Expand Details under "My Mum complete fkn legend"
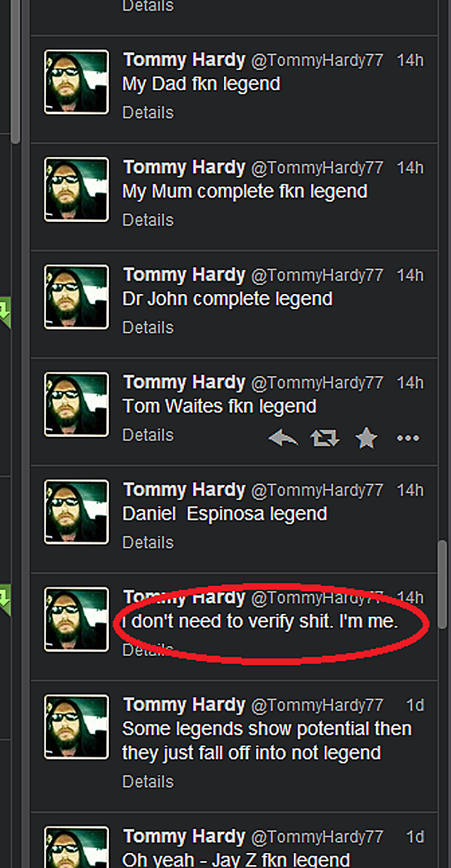 pyautogui.click(x=147, y=220)
